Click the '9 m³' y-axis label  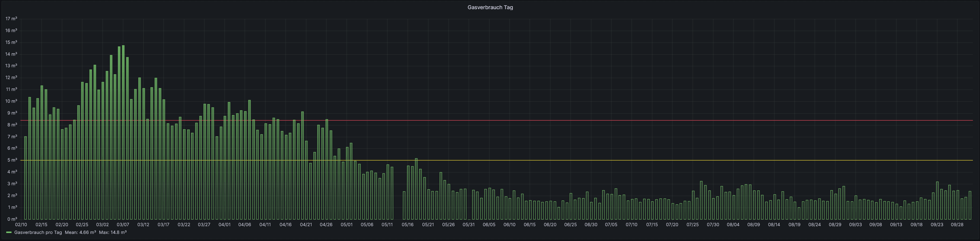[12, 113]
